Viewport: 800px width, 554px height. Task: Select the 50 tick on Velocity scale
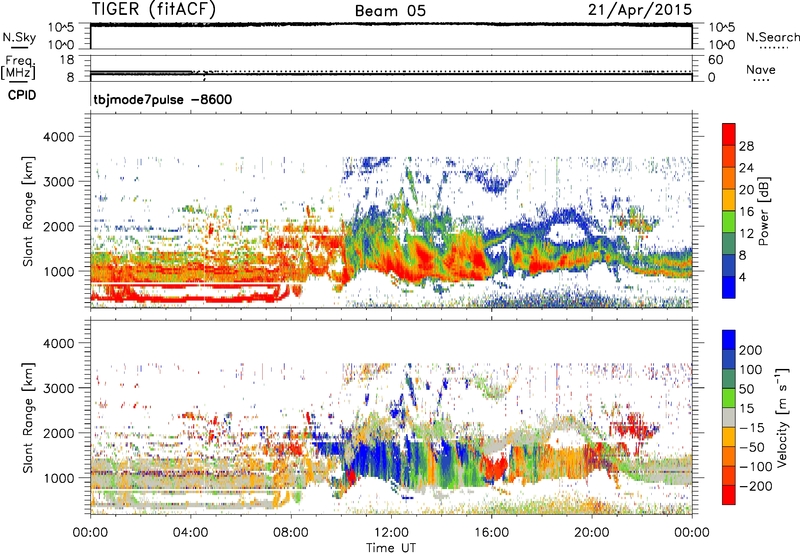pyautogui.click(x=746, y=389)
